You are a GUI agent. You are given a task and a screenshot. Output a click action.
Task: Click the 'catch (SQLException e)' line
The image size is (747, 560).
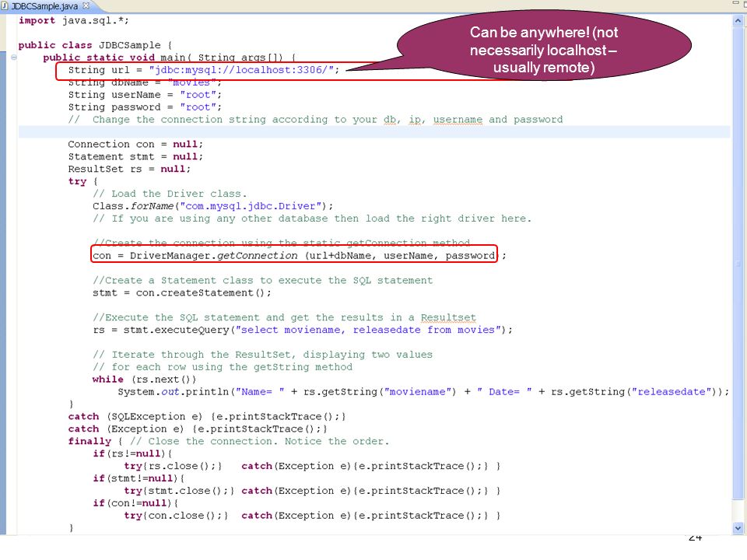click(x=207, y=417)
